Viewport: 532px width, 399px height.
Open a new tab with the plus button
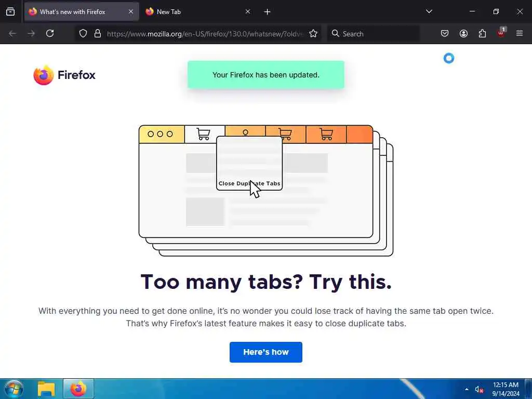(x=268, y=12)
